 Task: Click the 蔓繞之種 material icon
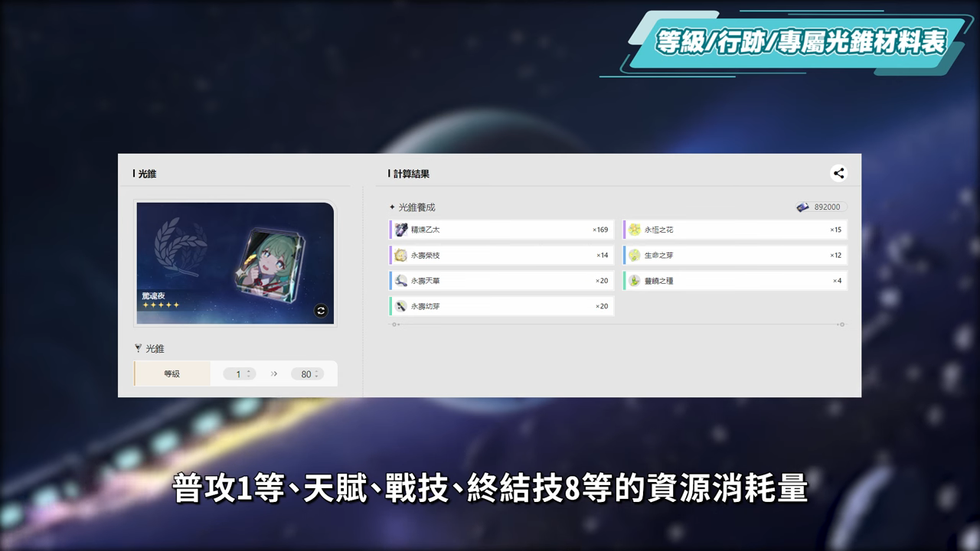(635, 281)
